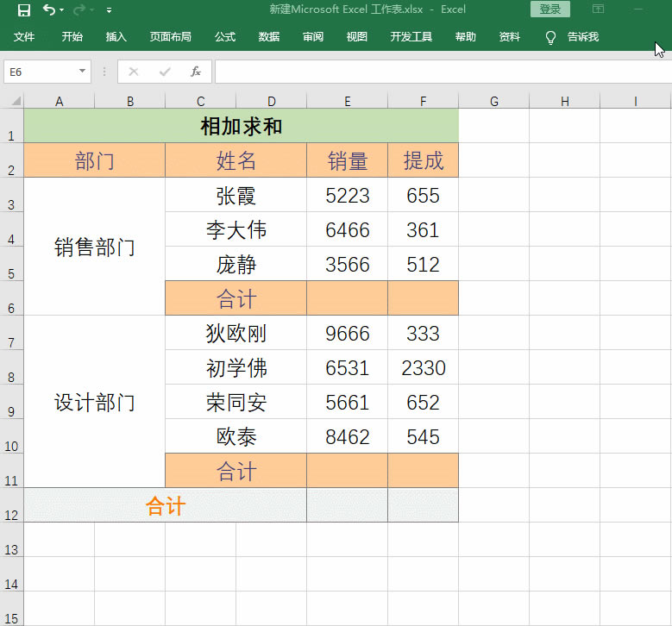The width and height of the screenshot is (672, 626).
Task: Click the Cancel X icon in formula bar
Action: click(x=133, y=72)
